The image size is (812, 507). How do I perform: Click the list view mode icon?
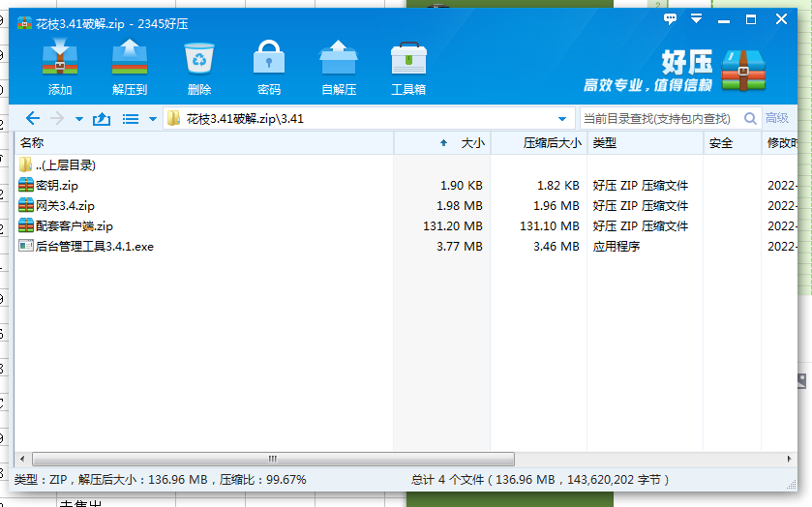[131, 119]
